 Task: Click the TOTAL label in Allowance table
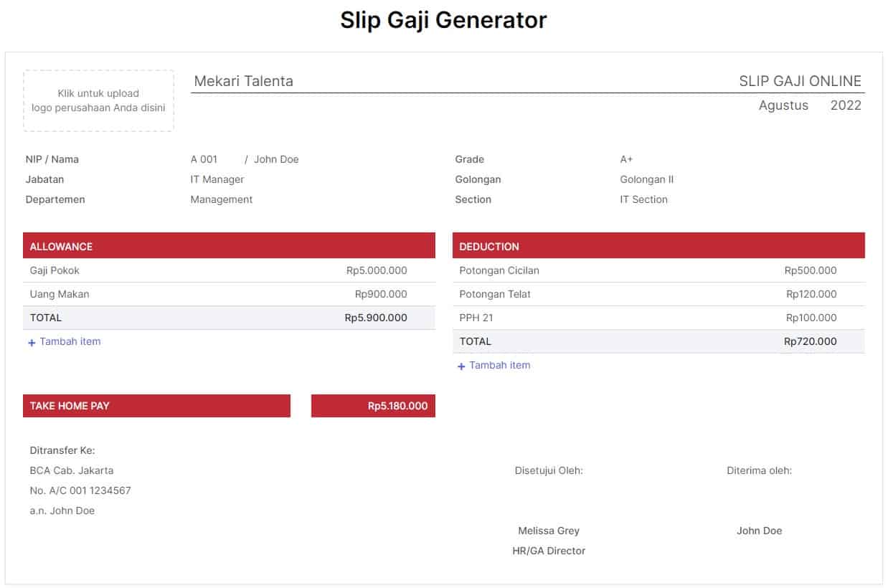tap(46, 318)
